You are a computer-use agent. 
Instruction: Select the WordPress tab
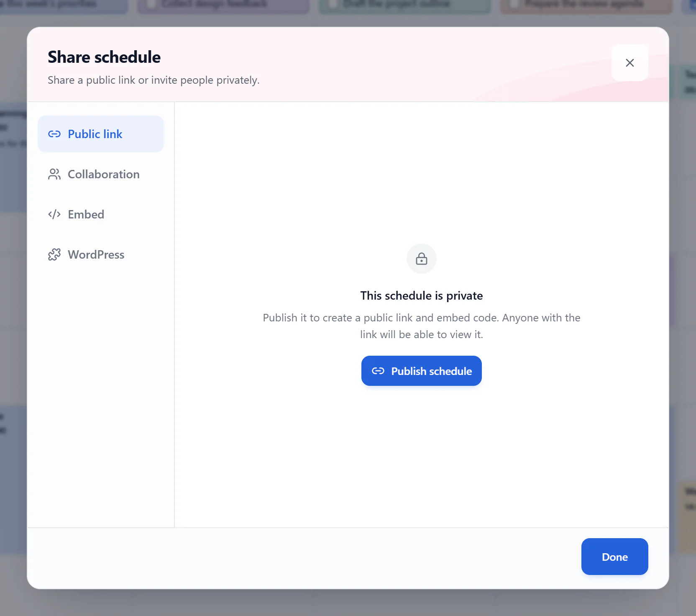(x=101, y=254)
